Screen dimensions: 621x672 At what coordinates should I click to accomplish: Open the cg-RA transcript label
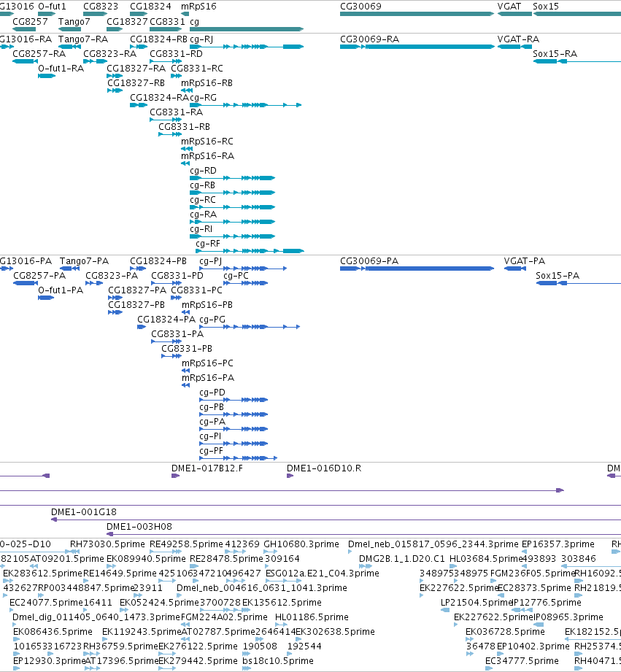(x=203, y=215)
